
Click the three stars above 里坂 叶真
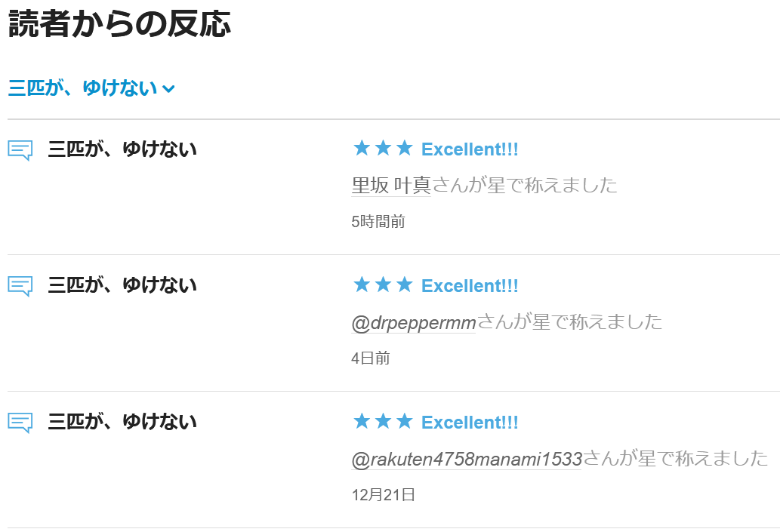point(383,149)
